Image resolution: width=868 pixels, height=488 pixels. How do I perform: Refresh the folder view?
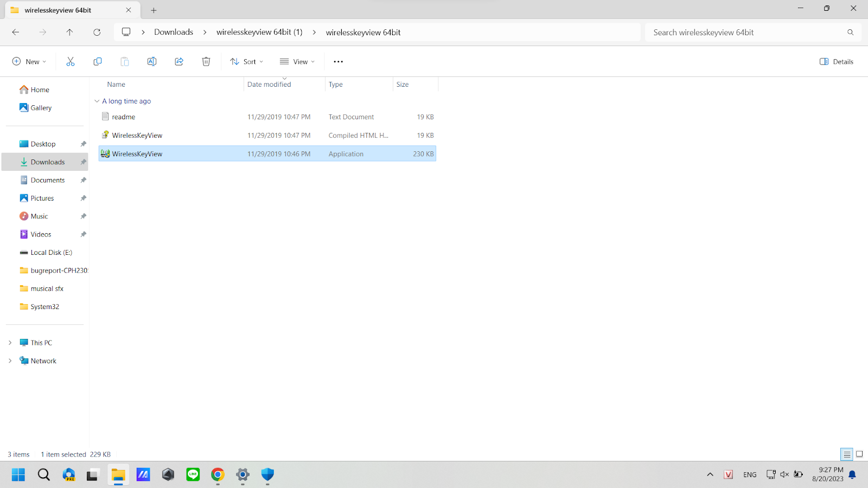pyautogui.click(x=97, y=33)
